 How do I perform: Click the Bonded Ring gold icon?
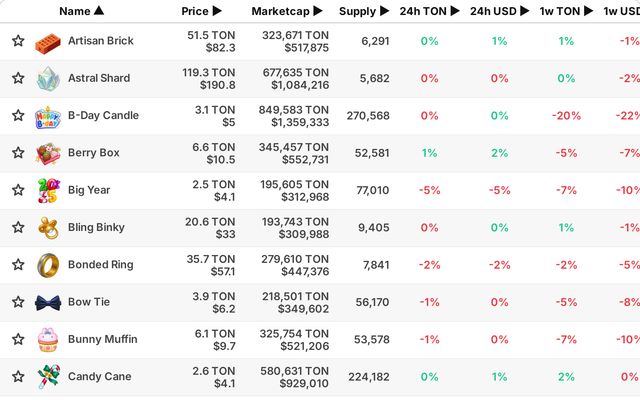[x=48, y=265]
